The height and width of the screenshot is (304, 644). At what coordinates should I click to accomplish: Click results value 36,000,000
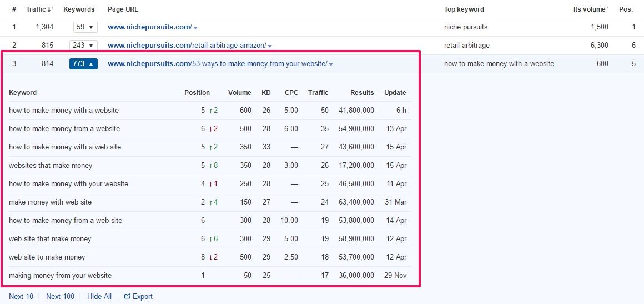pyautogui.click(x=356, y=275)
